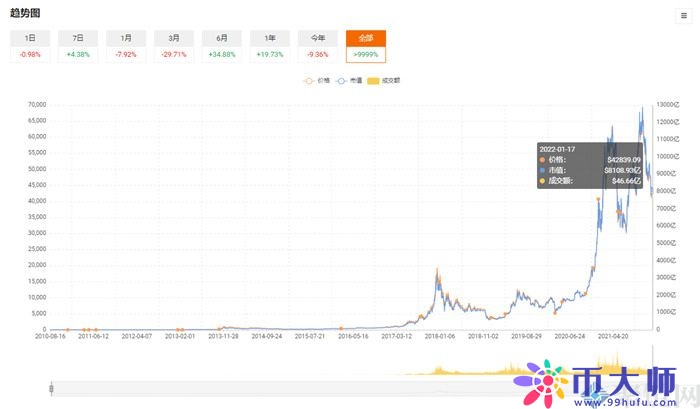Screen dimensions: 700x409
Task: Toggle the 市值 series in legend
Action: [350, 80]
